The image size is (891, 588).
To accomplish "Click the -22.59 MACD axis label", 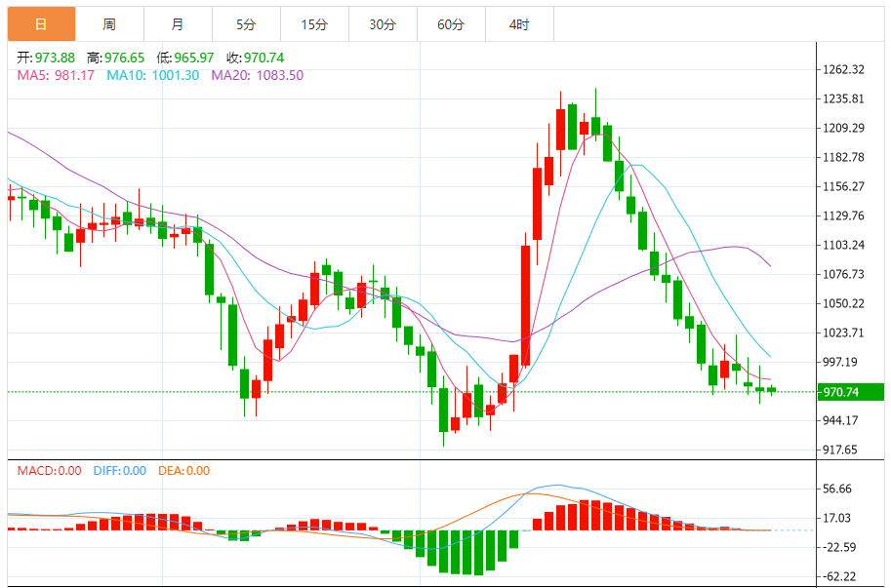I will pos(838,548).
